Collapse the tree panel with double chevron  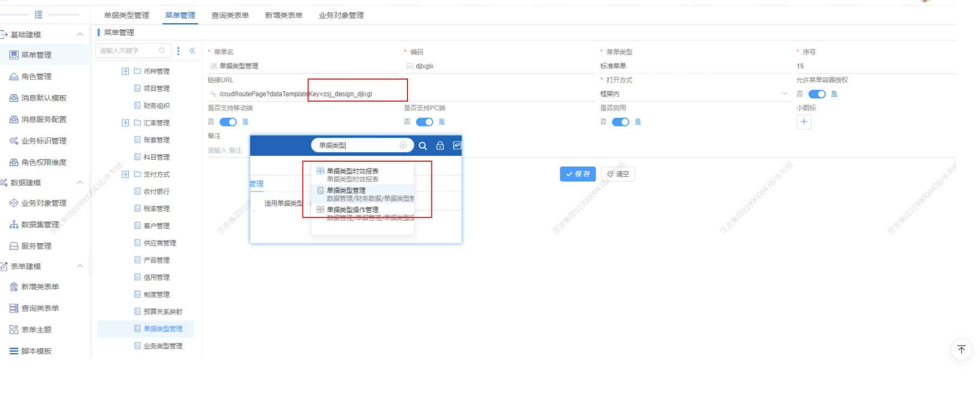click(x=192, y=50)
